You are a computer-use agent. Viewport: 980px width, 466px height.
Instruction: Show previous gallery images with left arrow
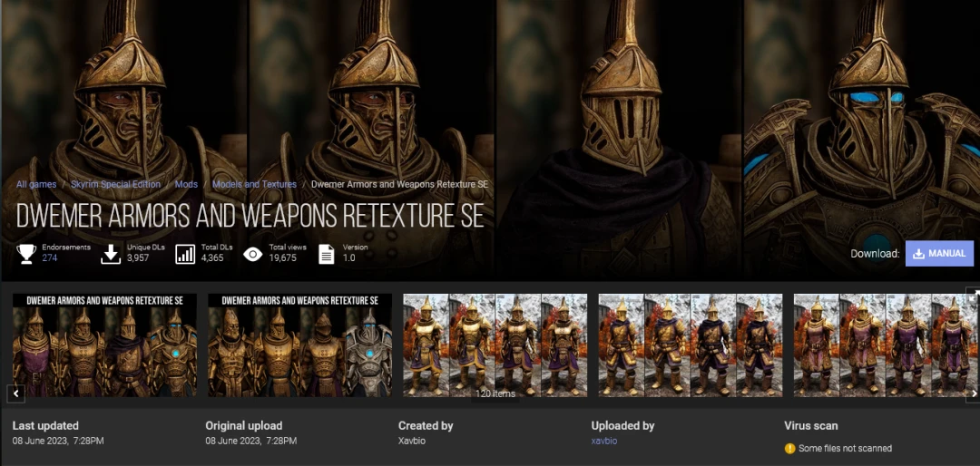click(15, 393)
